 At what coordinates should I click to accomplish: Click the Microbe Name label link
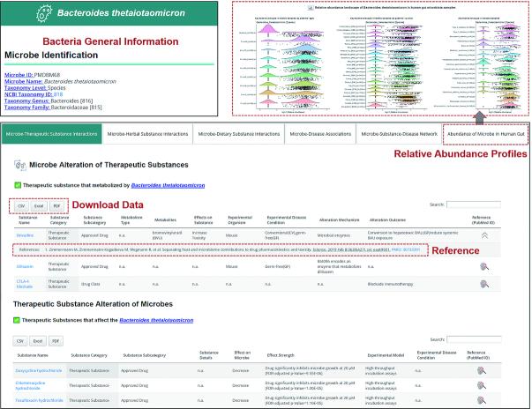[24, 81]
